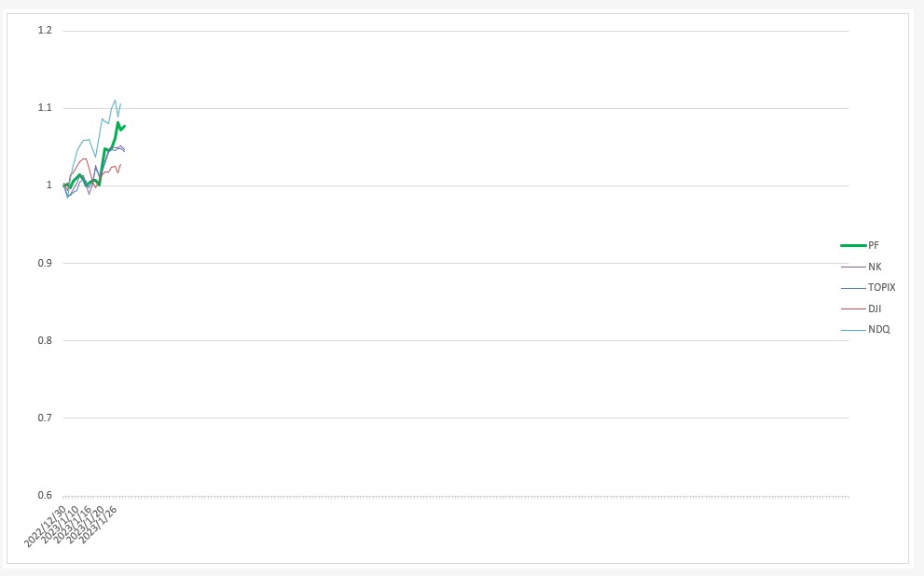Click the thick green PF legend line marker
The width and height of the screenshot is (924, 576).
853,246
